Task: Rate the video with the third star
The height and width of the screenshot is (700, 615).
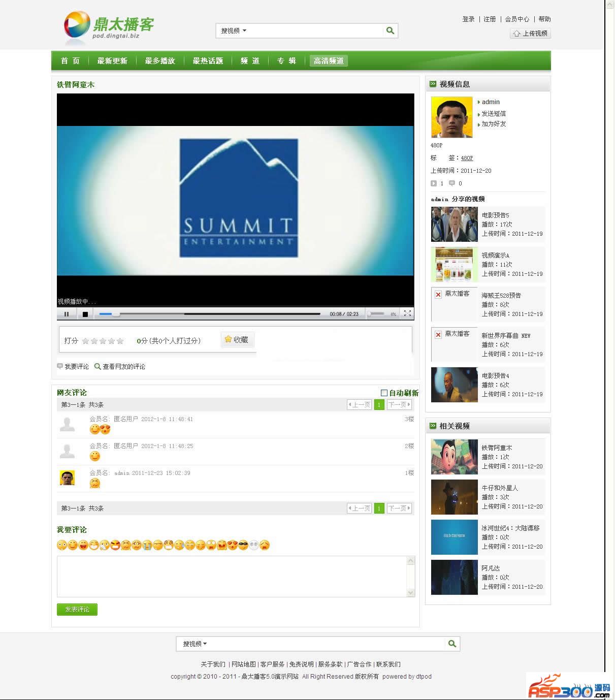Action: pos(103,341)
